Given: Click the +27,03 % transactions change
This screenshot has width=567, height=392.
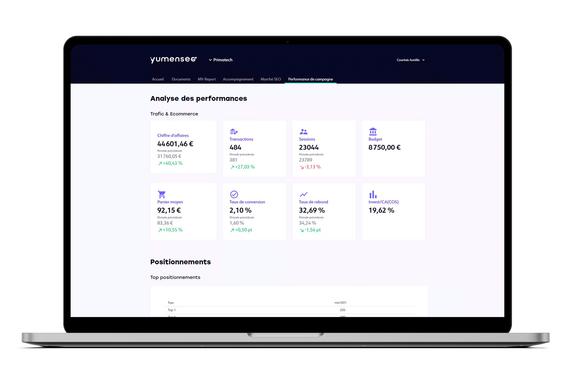Looking at the screenshot, I should (x=242, y=167).
